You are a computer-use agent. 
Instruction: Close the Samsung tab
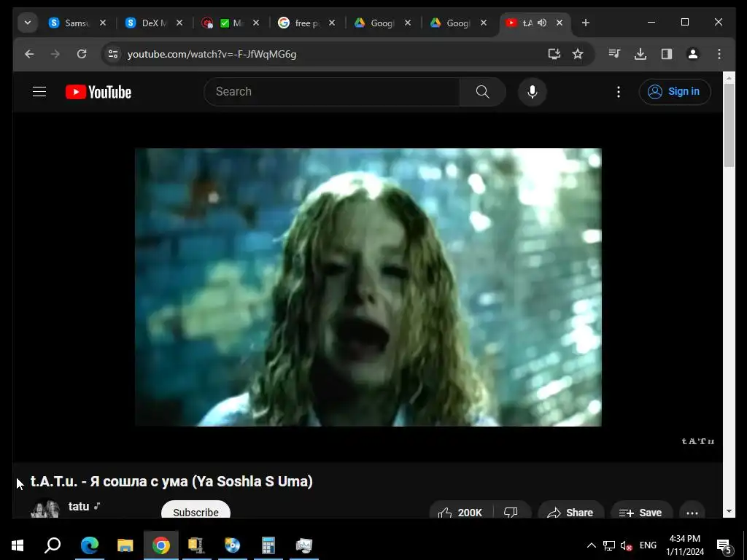click(x=103, y=23)
